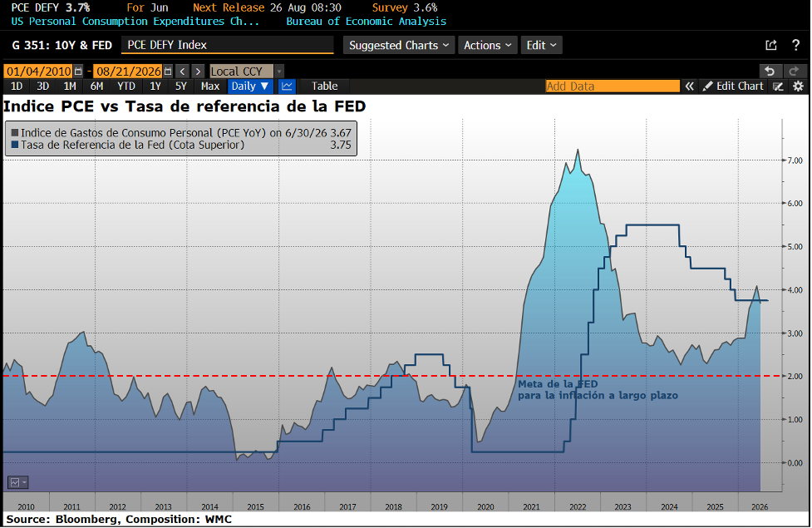Click the G 351: 10Y & FED label

pos(62,45)
